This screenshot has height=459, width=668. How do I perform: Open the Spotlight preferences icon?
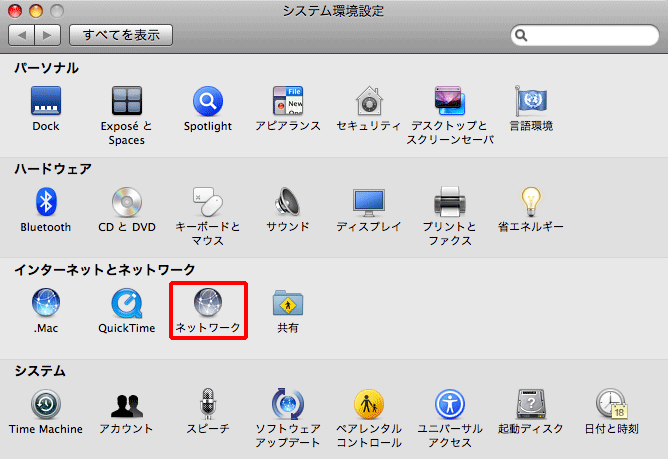[x=207, y=101]
